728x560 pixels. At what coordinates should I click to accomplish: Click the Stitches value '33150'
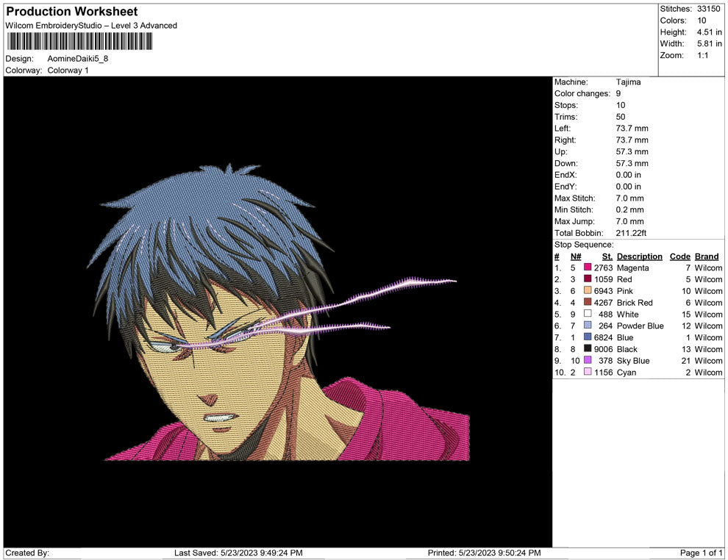coord(708,9)
